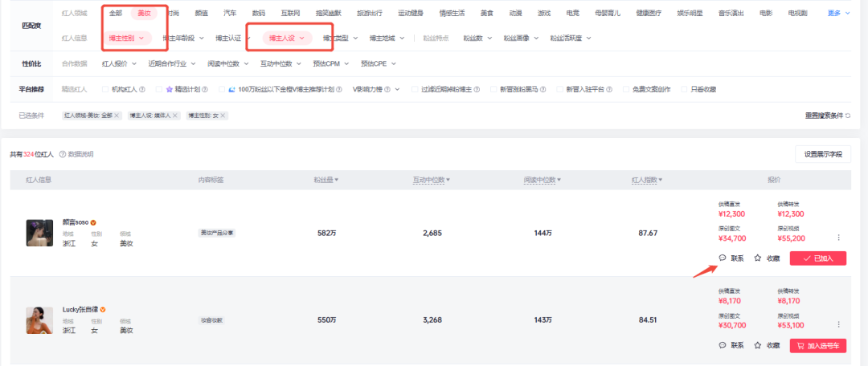Screen dimensions: 868x366
Task: Click the 联系 chat icon for 颜宫soso
Action: point(723,258)
